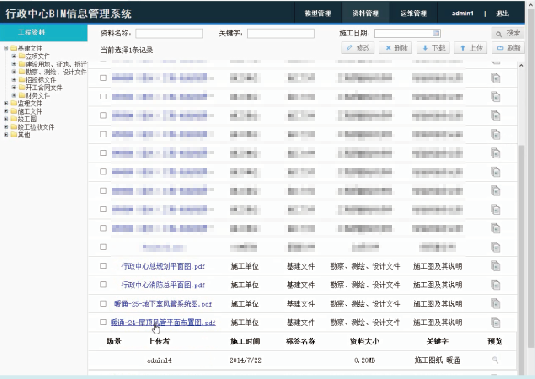Check the box for 暖通-25 地下室风管系统图 row
Screen dimensions: 535x379
(103, 303)
